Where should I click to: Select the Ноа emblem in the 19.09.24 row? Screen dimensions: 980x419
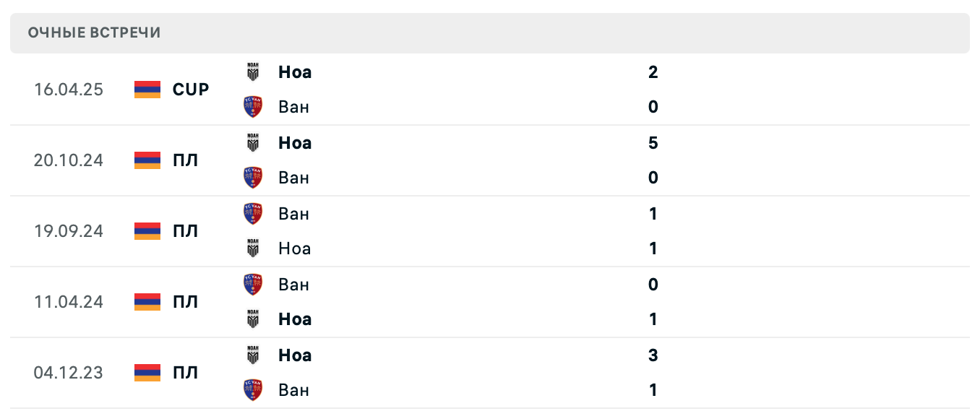tap(253, 248)
